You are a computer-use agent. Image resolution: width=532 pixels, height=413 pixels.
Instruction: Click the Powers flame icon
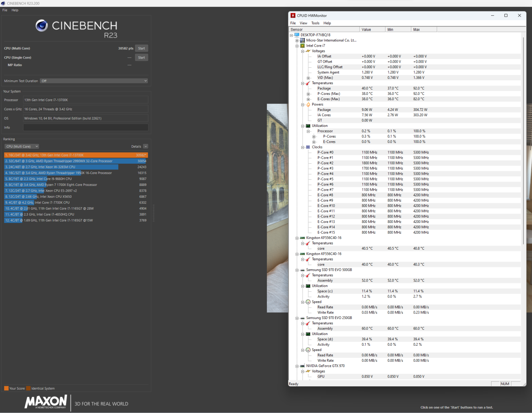click(x=308, y=104)
